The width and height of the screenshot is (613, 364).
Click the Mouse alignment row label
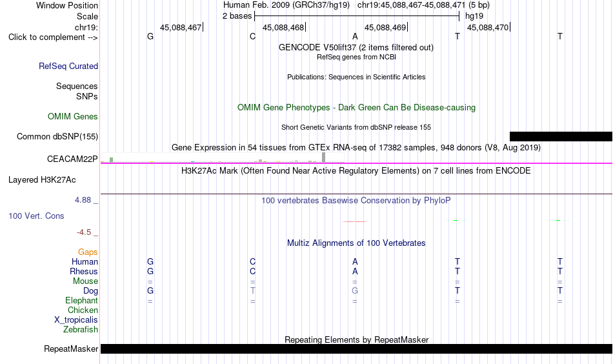pos(85,281)
